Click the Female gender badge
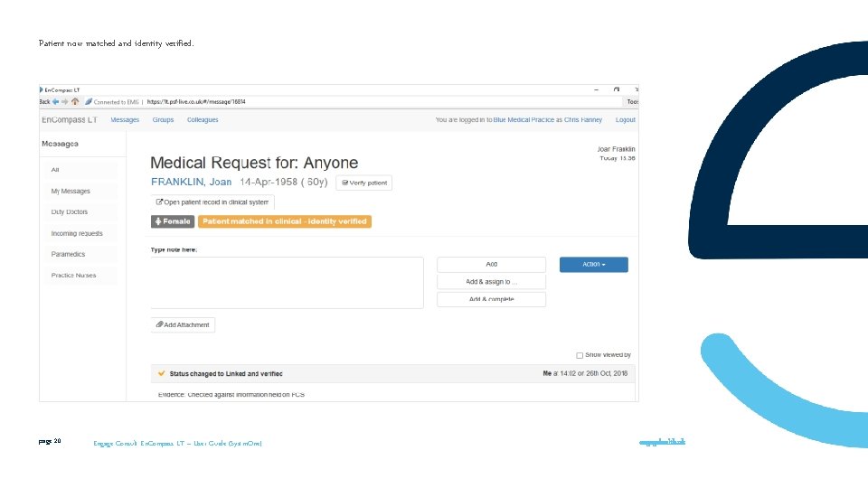Viewport: 868px width, 488px height. pos(173,221)
